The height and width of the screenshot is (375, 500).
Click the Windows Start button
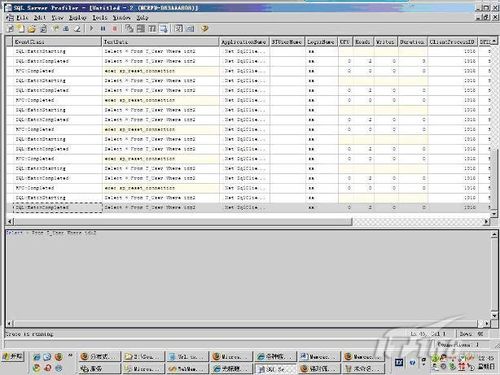click(13, 356)
